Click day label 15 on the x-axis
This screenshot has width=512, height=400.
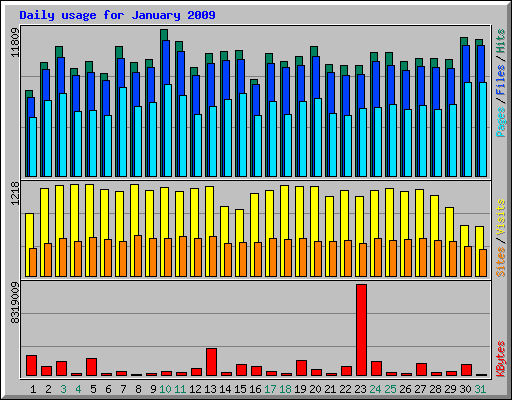(240, 389)
